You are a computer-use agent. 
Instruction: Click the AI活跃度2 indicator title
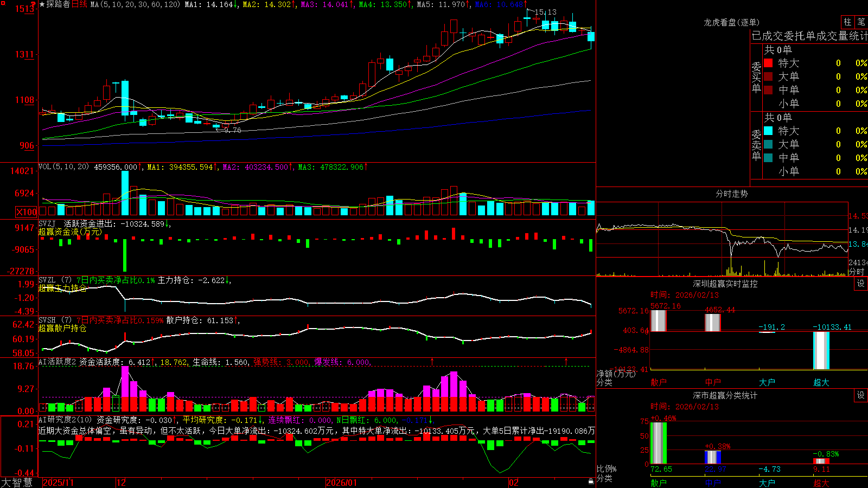coord(58,362)
